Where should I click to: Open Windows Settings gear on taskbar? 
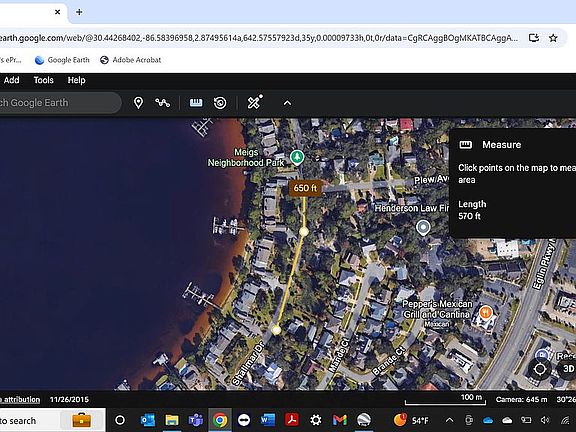click(316, 420)
